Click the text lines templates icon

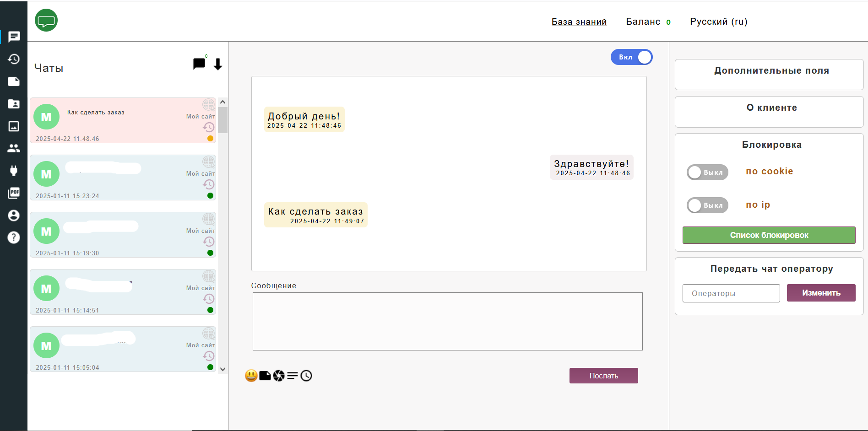point(293,376)
